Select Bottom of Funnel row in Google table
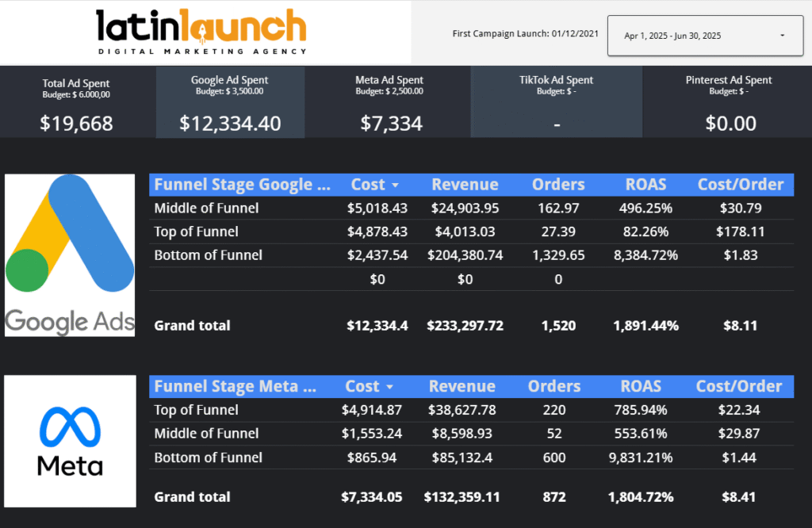812x528 pixels. (x=208, y=255)
